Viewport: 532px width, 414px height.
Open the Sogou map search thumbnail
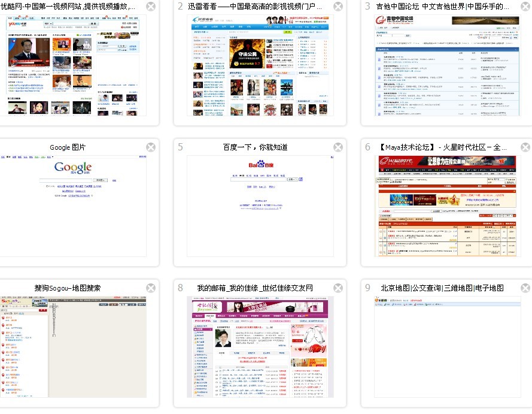(x=73, y=347)
